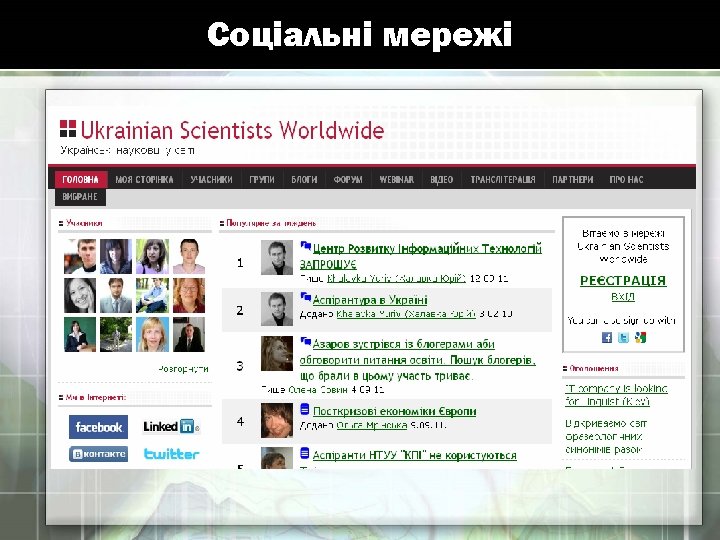Open the БЛОГИ menu item

click(304, 180)
